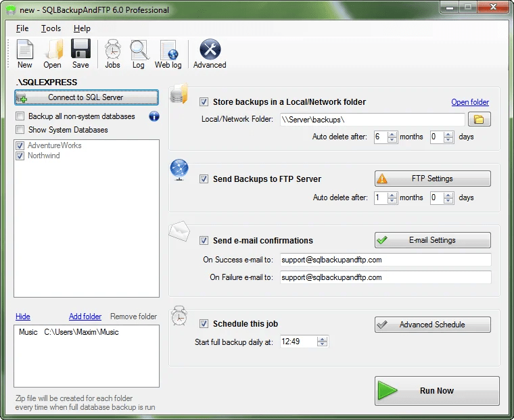The height and width of the screenshot is (420, 514).
Task: Uncheck the AdventureWorks database
Action: [x=20, y=145]
